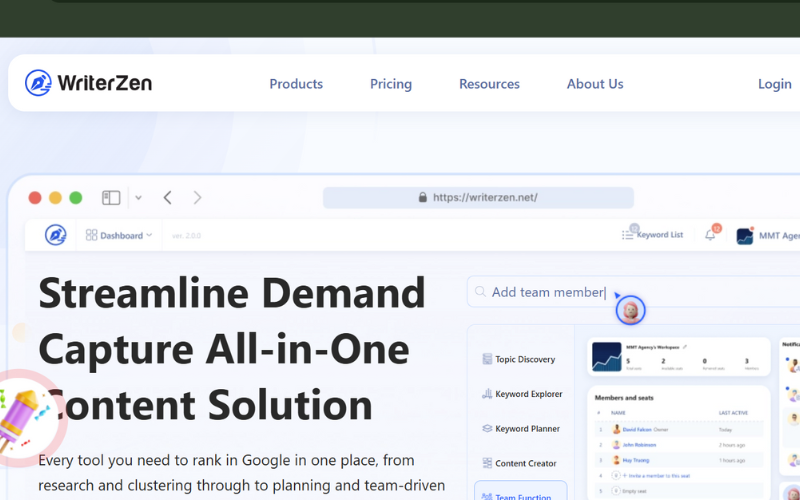Click the browser forward arrow

tap(197, 197)
